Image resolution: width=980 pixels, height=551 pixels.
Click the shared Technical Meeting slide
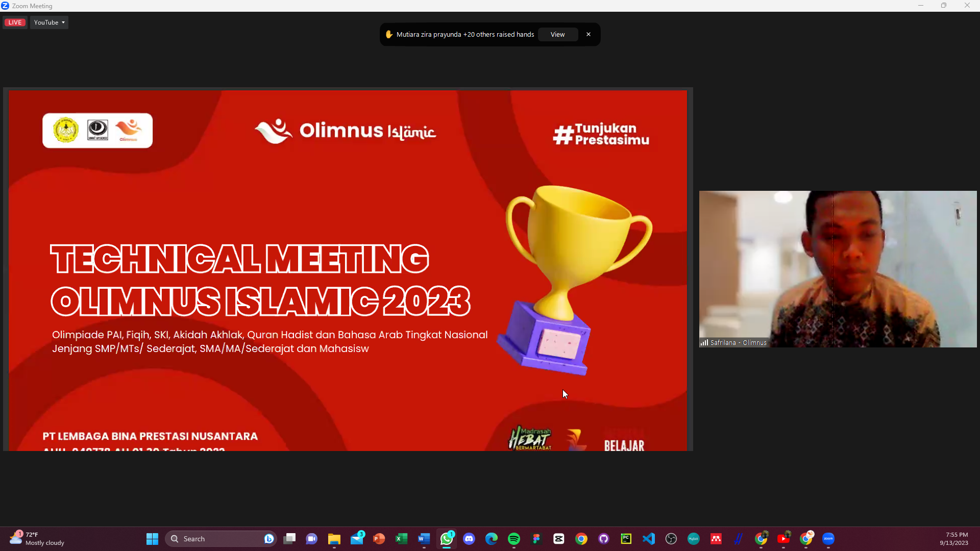point(347,270)
